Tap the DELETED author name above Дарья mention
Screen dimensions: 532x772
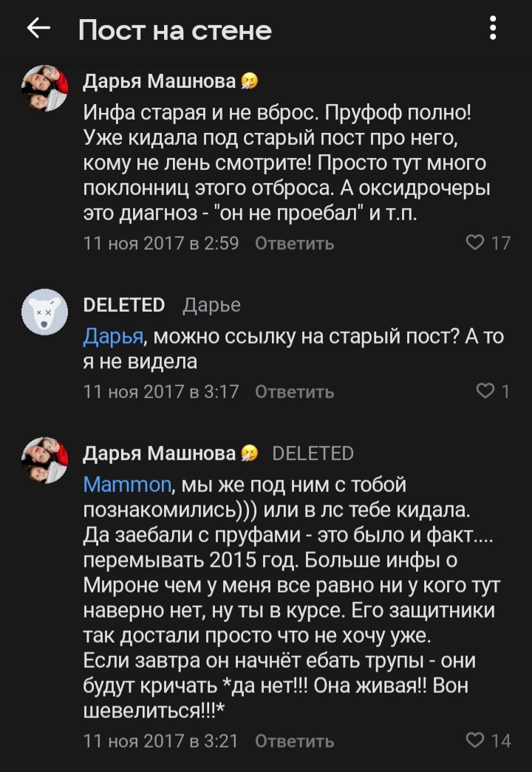coord(124,304)
